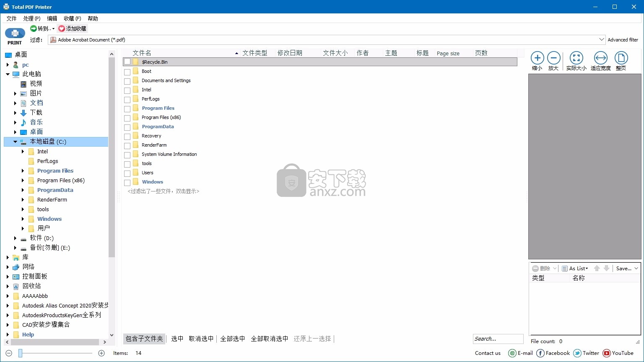Click Advanced filter link
This screenshot has height=362, width=644.
tap(623, 40)
